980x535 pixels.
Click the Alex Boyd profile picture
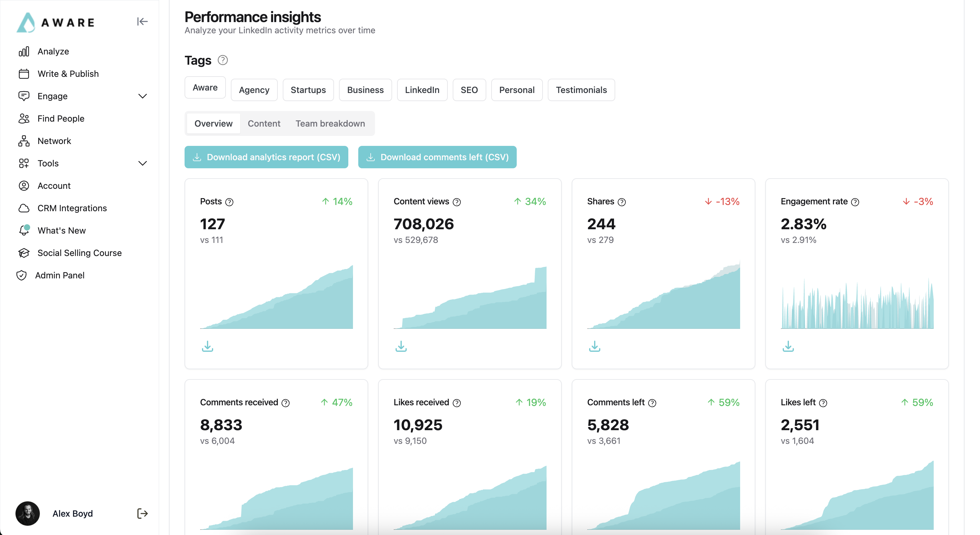27,513
